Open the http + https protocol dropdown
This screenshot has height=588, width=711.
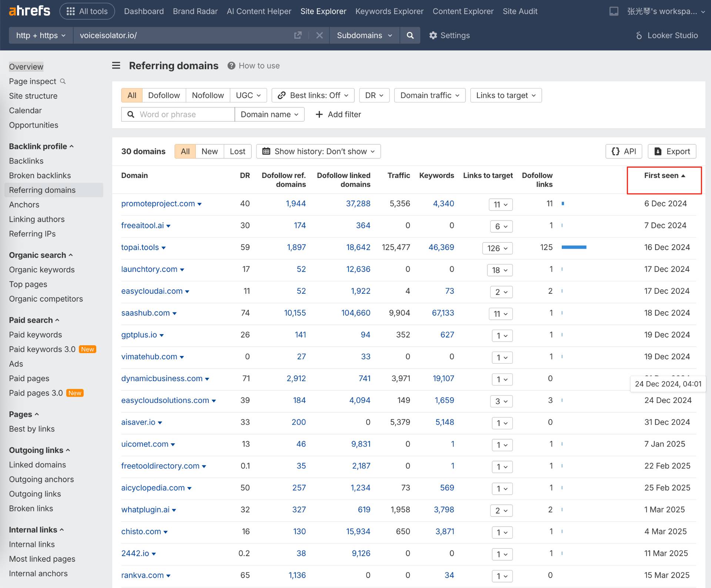[41, 35]
